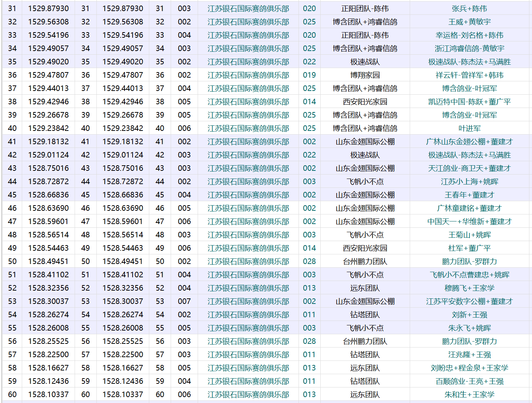
Task: Open 鹏力团队-罗群力 in rank 50 row
Action: [469, 261]
